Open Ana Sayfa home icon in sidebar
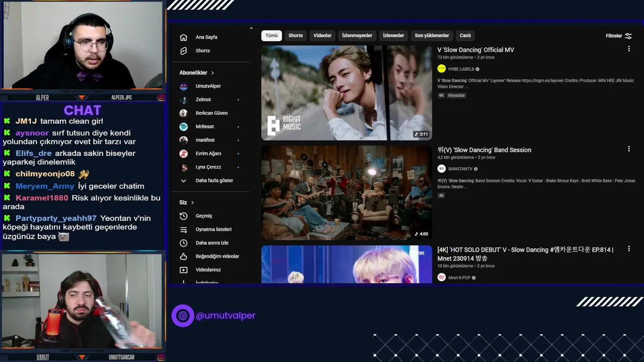This screenshot has width=644, height=362. coord(184,37)
